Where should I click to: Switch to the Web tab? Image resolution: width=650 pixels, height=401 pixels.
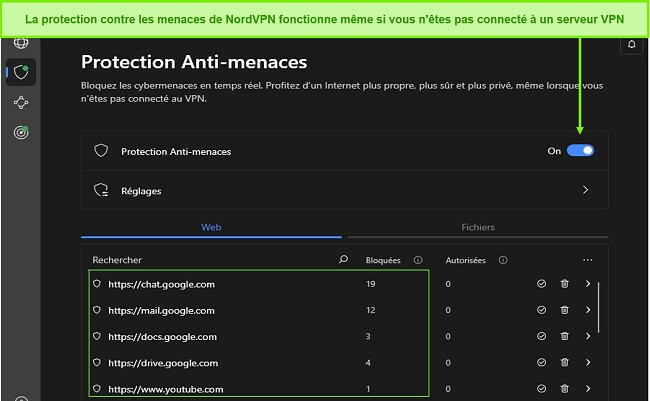[211, 227]
